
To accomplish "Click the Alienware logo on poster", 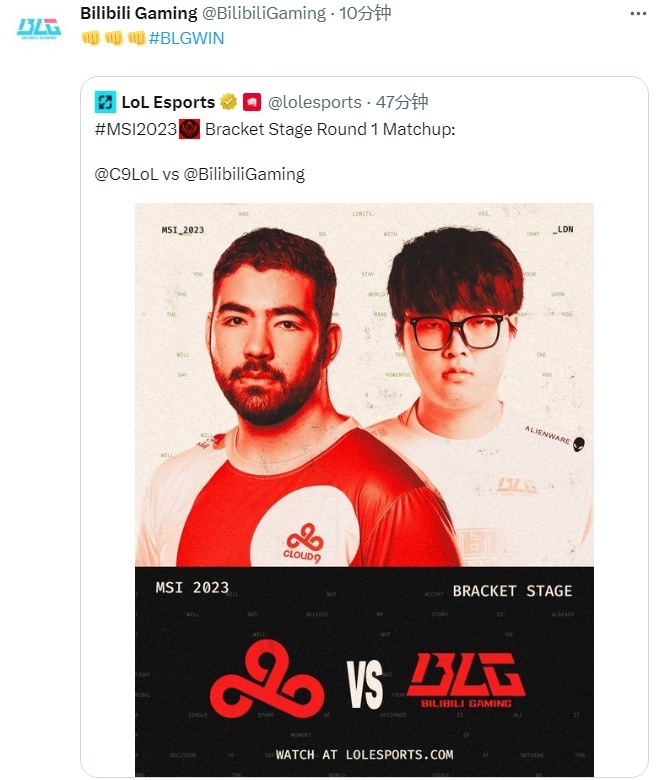I will coord(555,438).
